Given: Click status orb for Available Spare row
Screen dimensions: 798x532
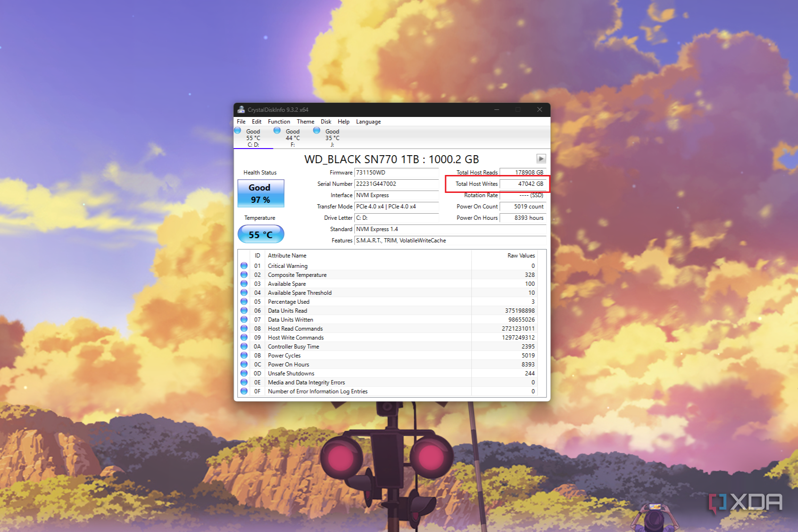Looking at the screenshot, I should (x=244, y=283).
